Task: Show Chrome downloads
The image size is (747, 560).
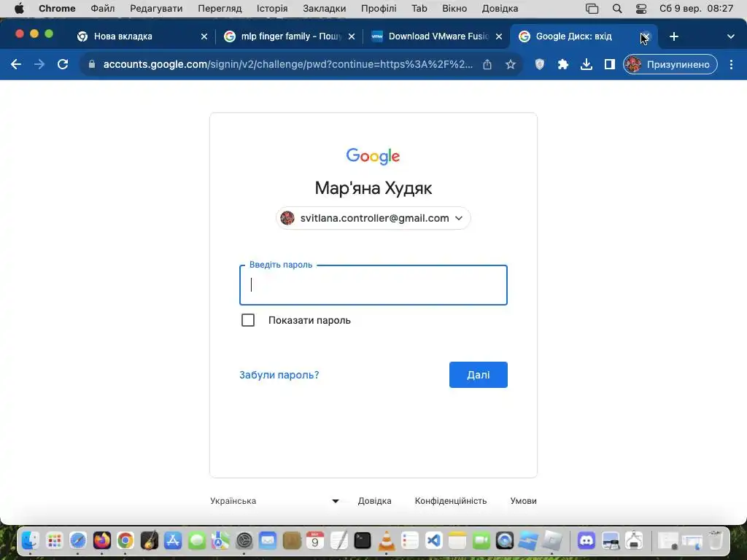Action: point(586,64)
